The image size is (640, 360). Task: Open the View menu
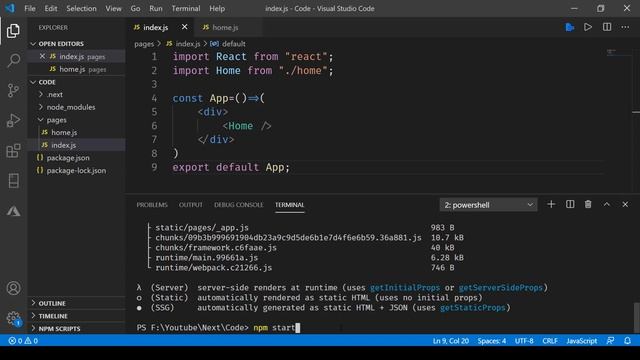[113, 8]
